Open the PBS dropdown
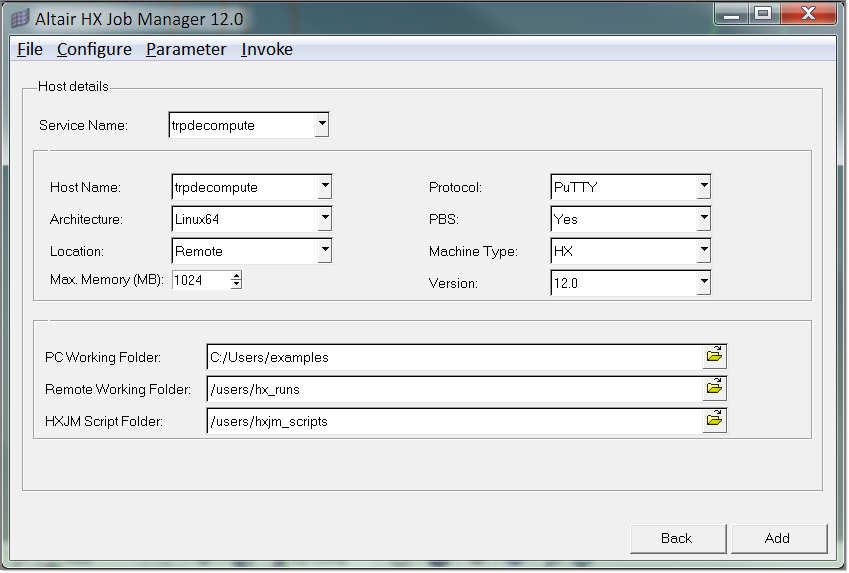This screenshot has height=573, width=849. click(x=703, y=219)
